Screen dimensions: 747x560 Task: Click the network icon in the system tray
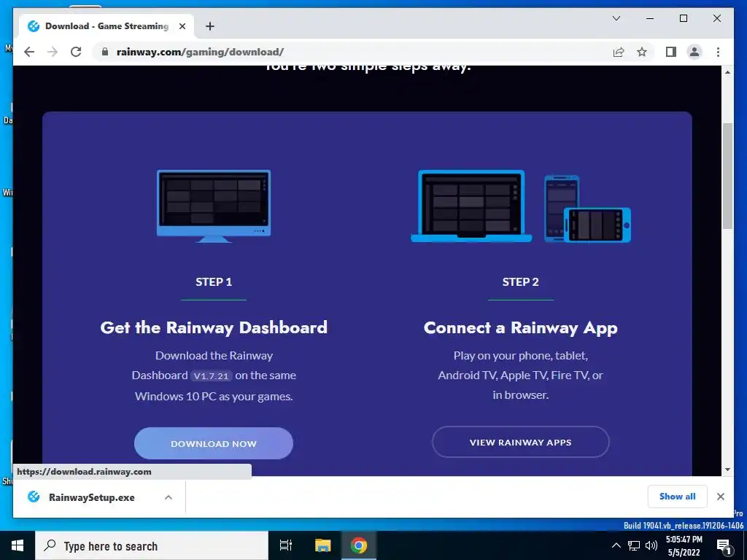[634, 545]
